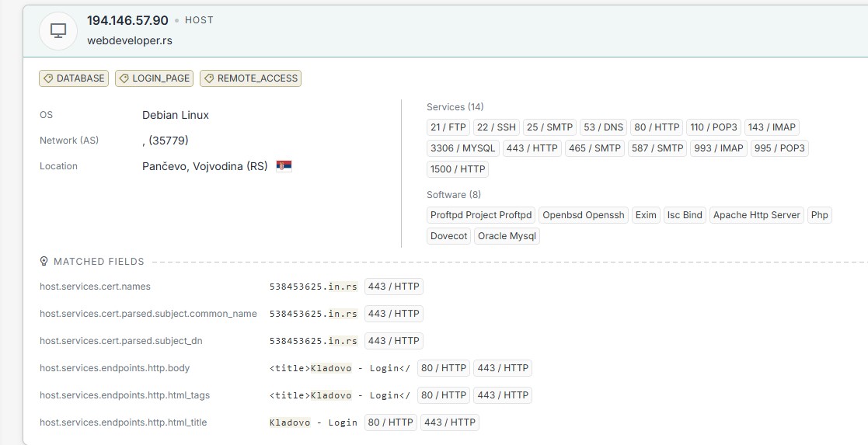Select Proftpd Project Proftpd software chip
This screenshot has height=445, width=868.
click(x=481, y=215)
